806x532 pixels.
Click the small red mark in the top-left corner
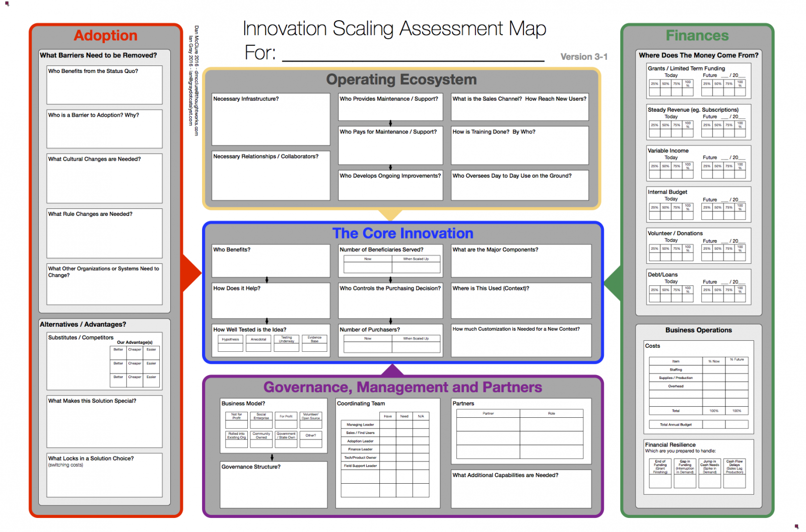7,4
